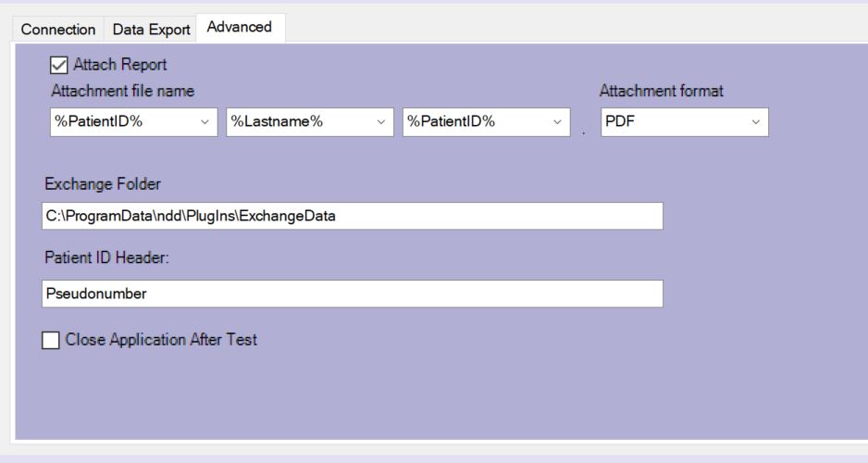
Task: Open the %Lastname% dropdown arrow
Action: (381, 121)
